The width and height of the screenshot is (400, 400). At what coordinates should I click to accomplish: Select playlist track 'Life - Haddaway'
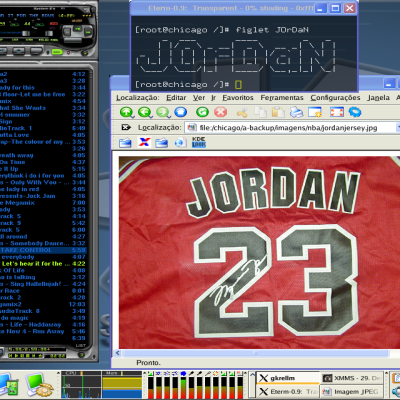43,324
